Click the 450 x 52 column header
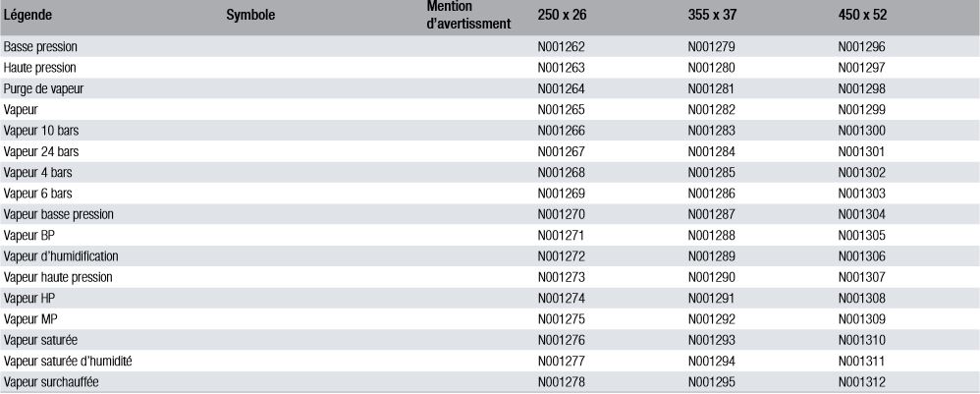This screenshot has height=394, width=980. point(862,16)
